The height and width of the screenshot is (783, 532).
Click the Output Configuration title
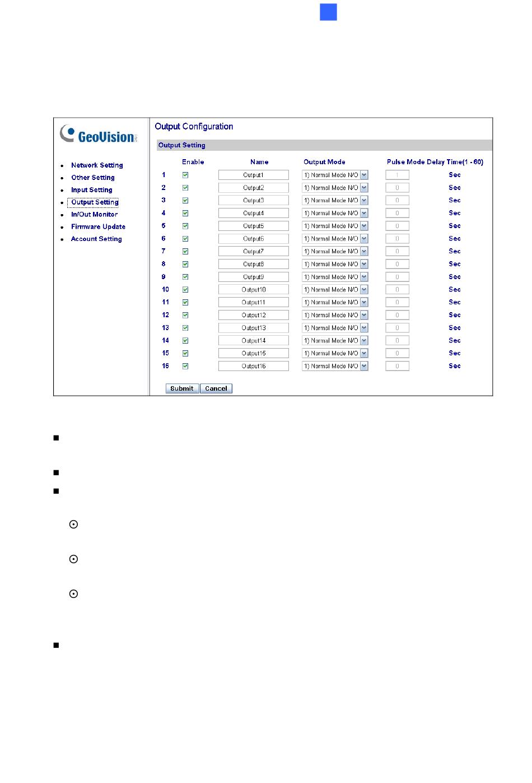coord(194,127)
